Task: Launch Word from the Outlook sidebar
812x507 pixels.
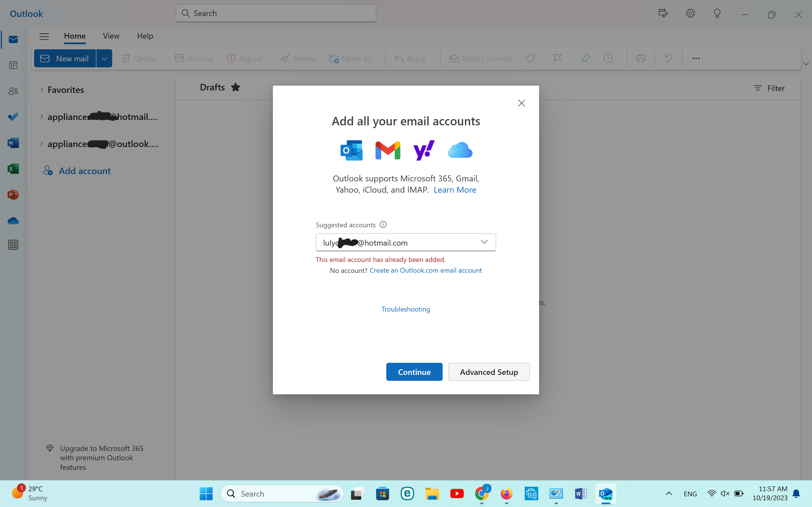Action: tap(13, 143)
